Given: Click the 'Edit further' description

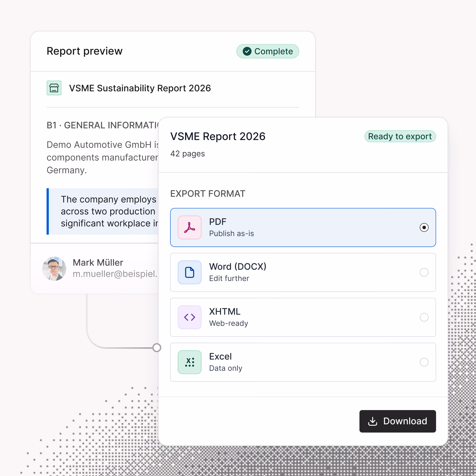Looking at the screenshot, I should tap(229, 278).
